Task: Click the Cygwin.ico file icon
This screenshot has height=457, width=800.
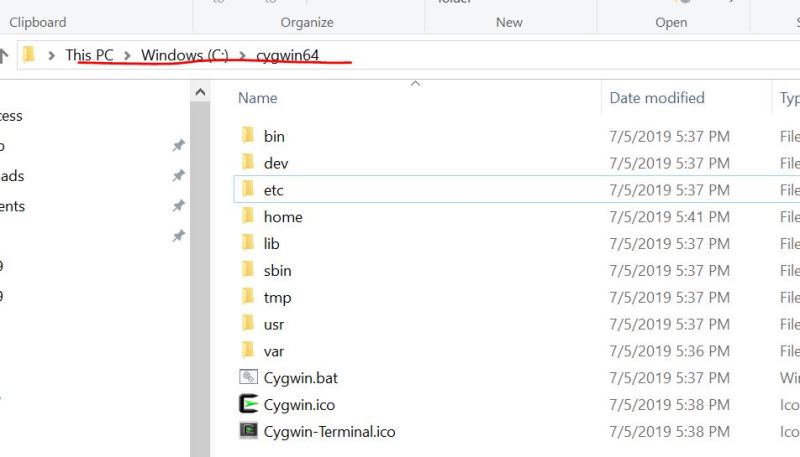Action: pyautogui.click(x=248, y=404)
